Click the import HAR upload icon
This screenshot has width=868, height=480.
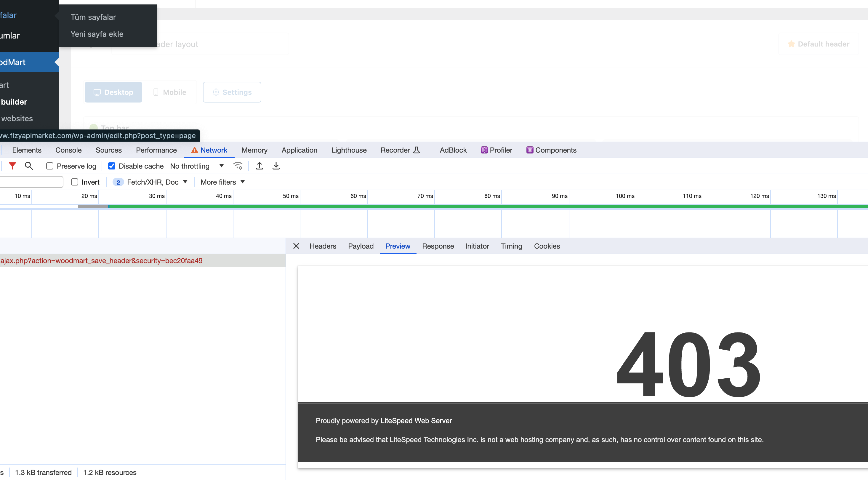tap(259, 166)
